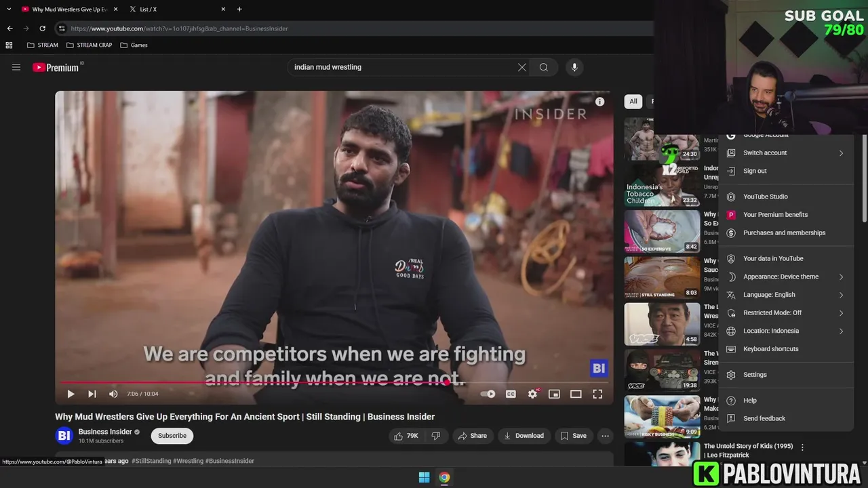Open Purchases and memberships
Viewport: 868px width, 488px height.
(786, 233)
